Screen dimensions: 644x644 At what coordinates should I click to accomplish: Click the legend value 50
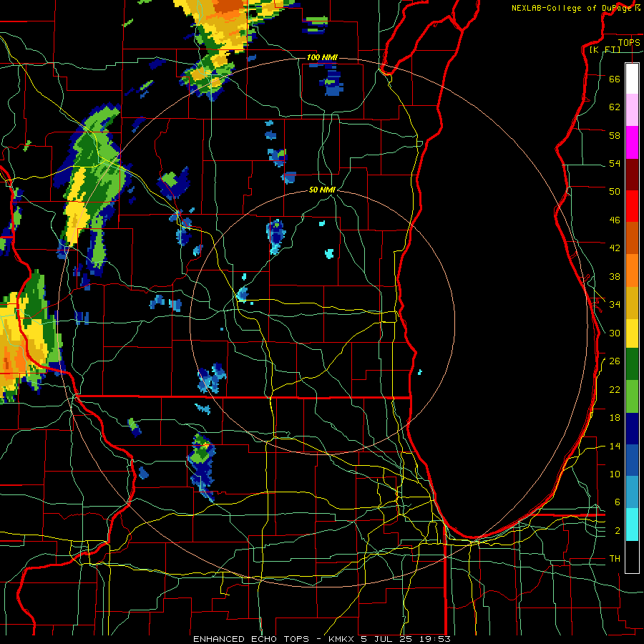click(615, 192)
